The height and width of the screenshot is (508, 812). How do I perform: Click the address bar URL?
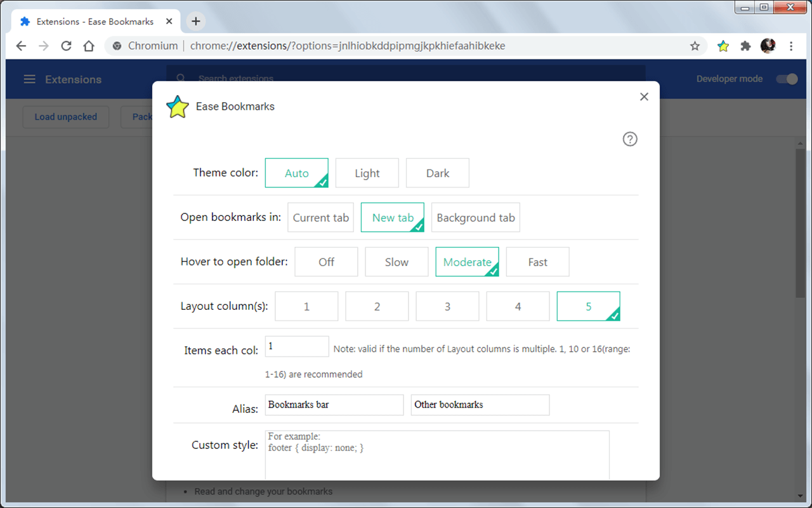(x=348, y=46)
